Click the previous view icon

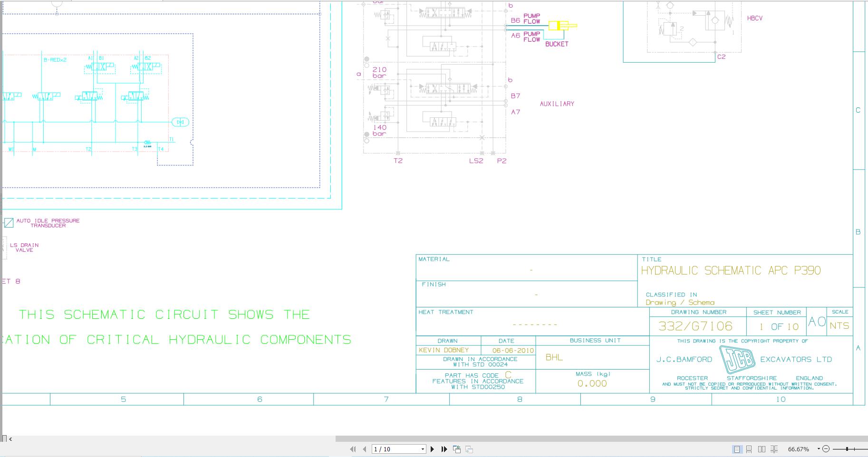pyautogui.click(x=457, y=449)
